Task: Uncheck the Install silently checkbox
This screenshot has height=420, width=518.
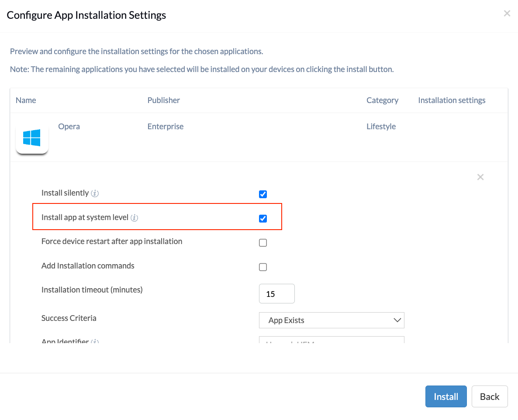Action: 263,194
